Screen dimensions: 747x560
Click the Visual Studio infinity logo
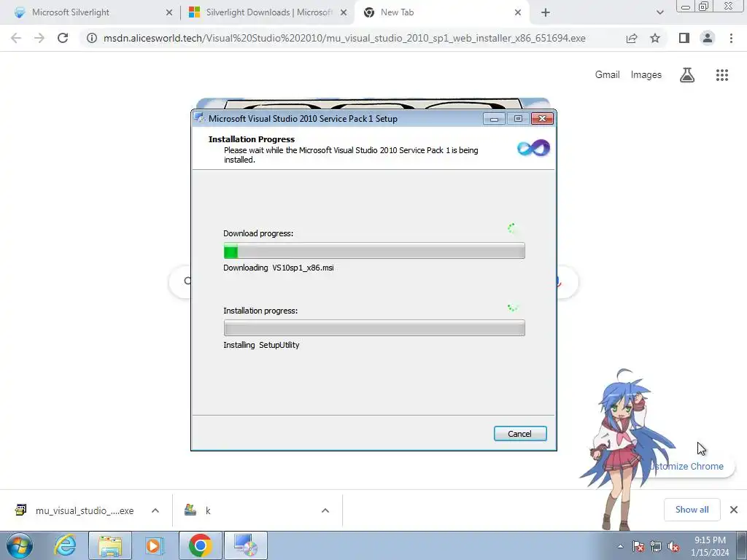point(533,148)
